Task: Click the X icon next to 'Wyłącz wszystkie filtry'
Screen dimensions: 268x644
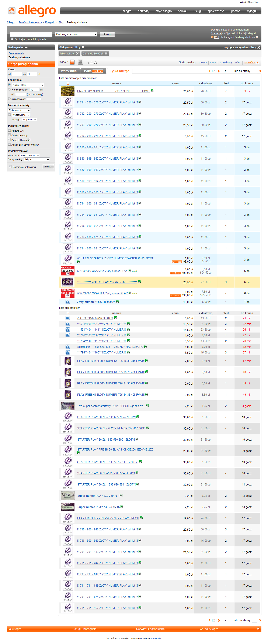Action: (259, 47)
